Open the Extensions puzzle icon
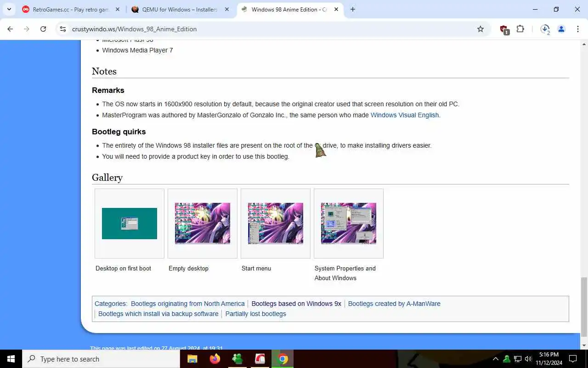The image size is (588, 368). coord(520,29)
